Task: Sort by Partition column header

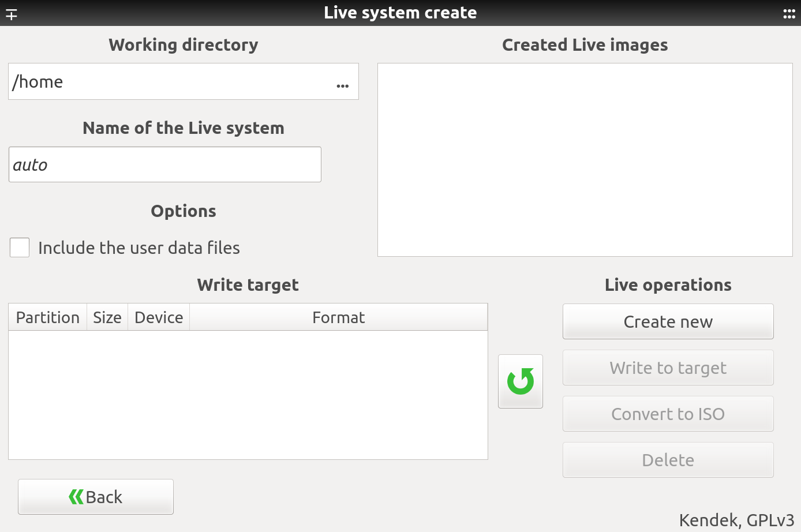Action: point(48,317)
